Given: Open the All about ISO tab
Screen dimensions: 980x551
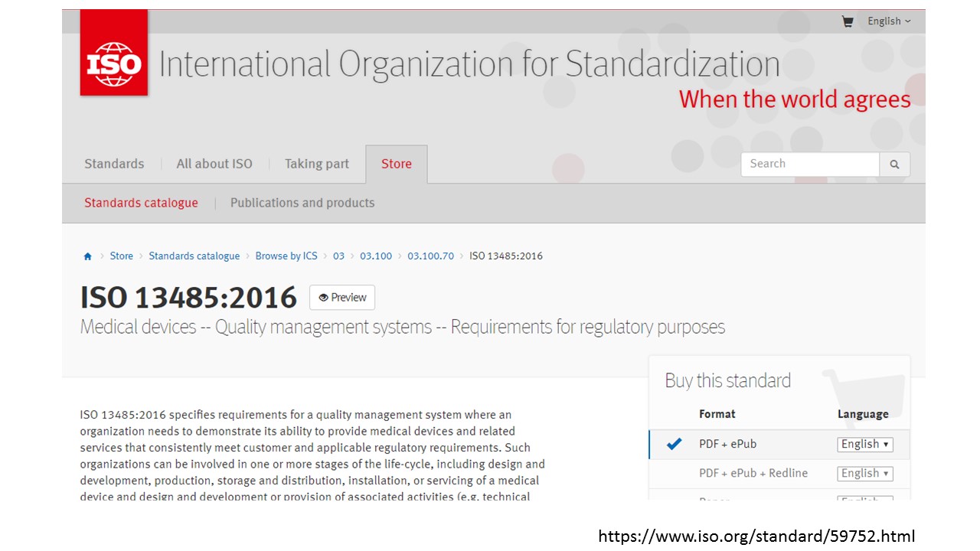Looking at the screenshot, I should tap(214, 164).
